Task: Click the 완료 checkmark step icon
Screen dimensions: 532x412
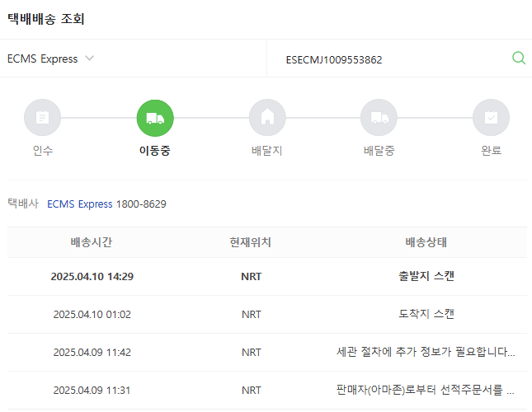Action: point(491,118)
